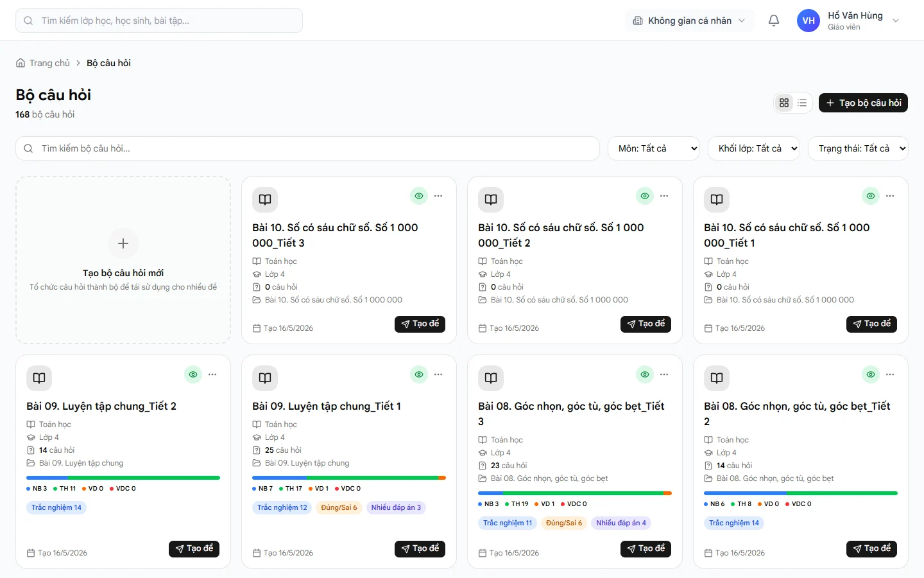The width and height of the screenshot is (924, 578).
Task: Click the 168 bộ câu hỏi count text
Action: pyautogui.click(x=45, y=114)
